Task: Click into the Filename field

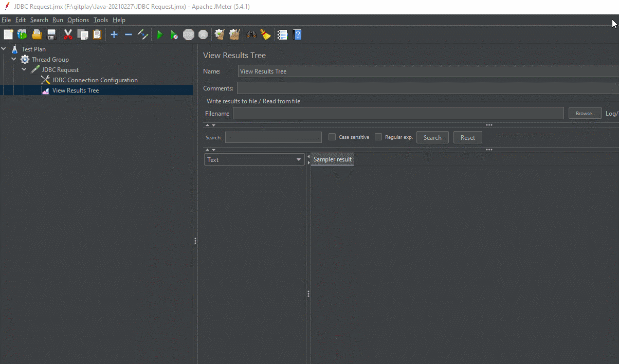Action: point(398,113)
